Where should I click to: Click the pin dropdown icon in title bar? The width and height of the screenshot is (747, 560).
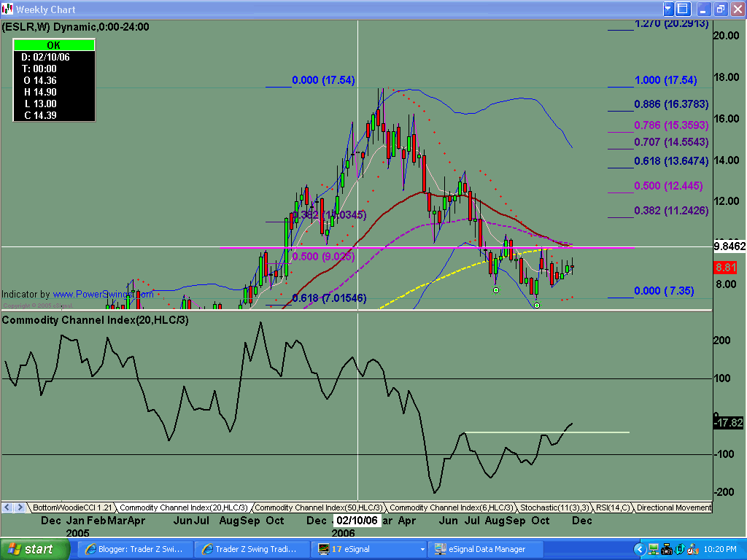pos(668,9)
